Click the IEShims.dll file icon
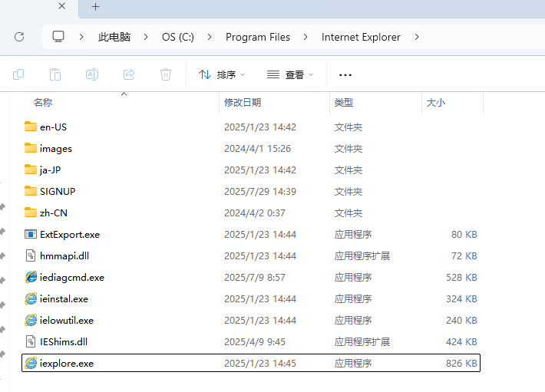545x392 pixels. [x=31, y=341]
